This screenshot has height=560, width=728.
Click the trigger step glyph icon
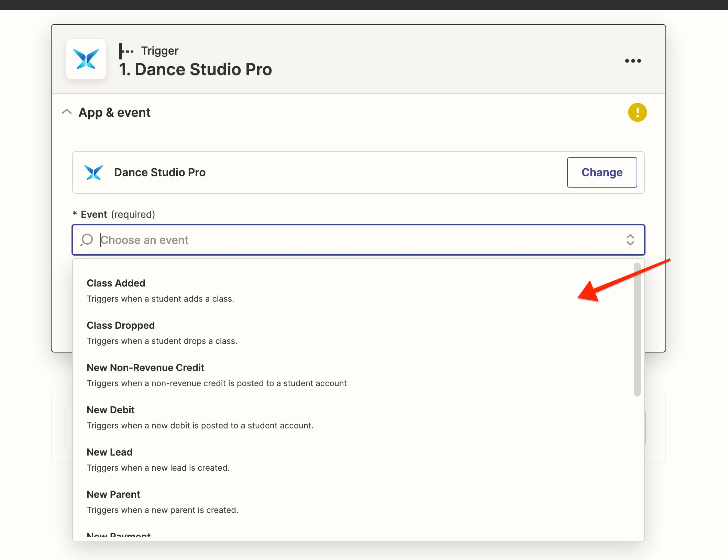point(126,51)
